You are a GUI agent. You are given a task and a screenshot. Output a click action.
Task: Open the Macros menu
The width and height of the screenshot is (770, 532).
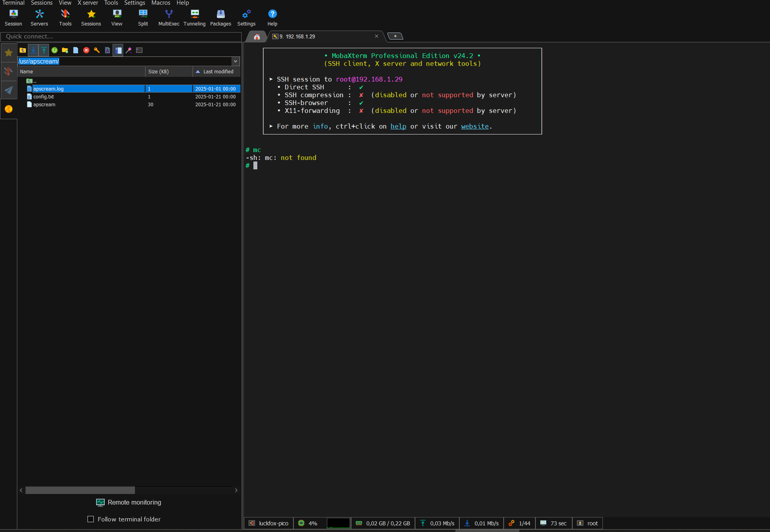pos(160,3)
